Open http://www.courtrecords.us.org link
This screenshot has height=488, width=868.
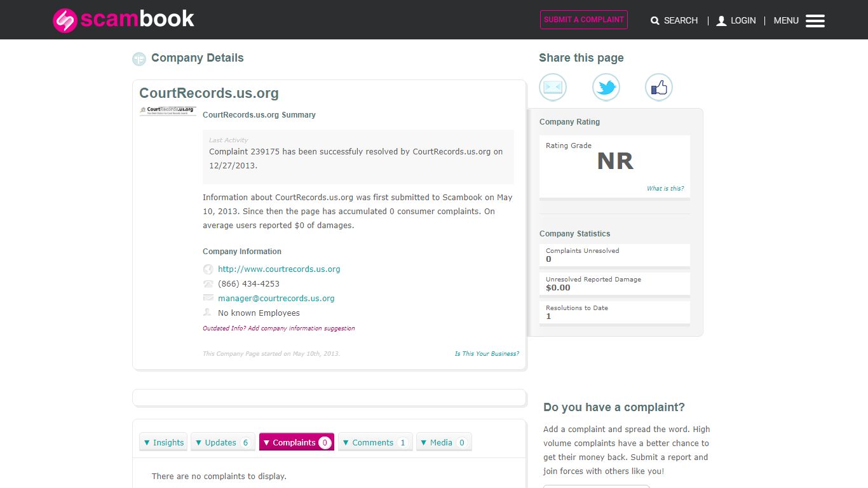pos(279,269)
